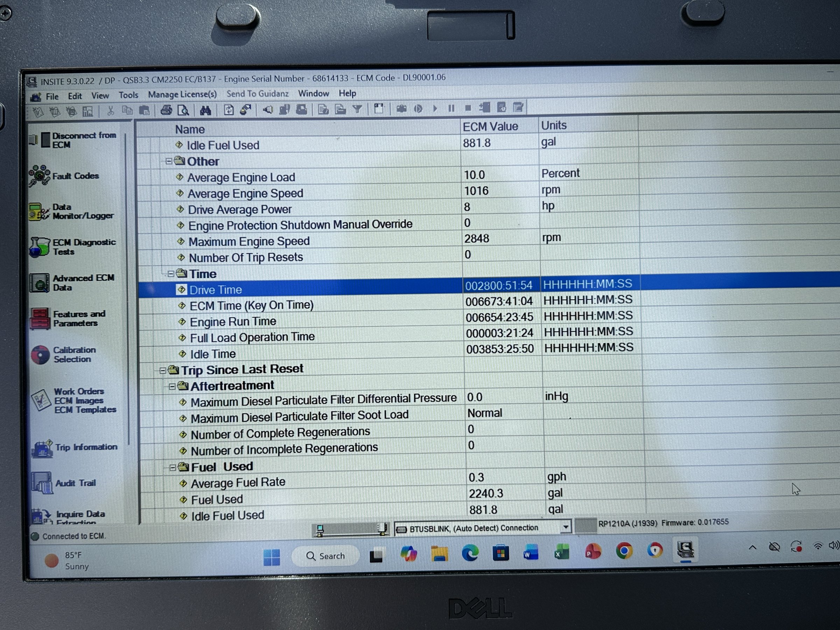Image resolution: width=840 pixels, height=630 pixels.
Task: Collapse the Trip Since Last Reset group
Action: pyautogui.click(x=162, y=370)
